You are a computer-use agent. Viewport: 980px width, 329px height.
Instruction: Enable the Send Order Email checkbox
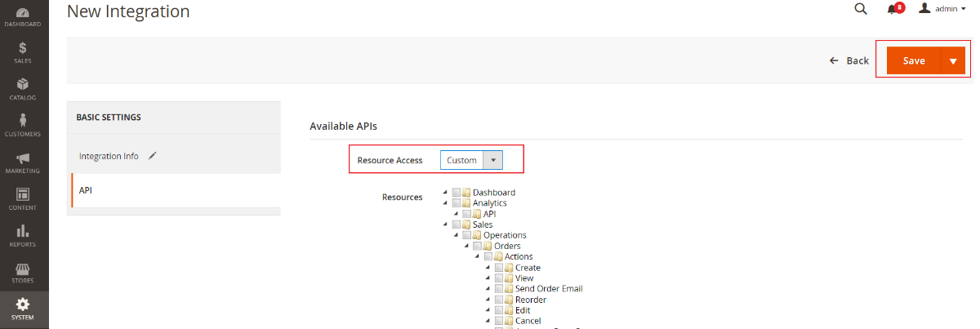pos(499,289)
